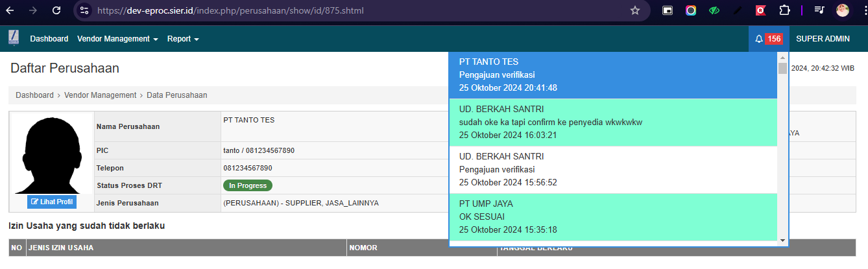Click the black pen extension icon
868x269 pixels.
tap(737, 10)
